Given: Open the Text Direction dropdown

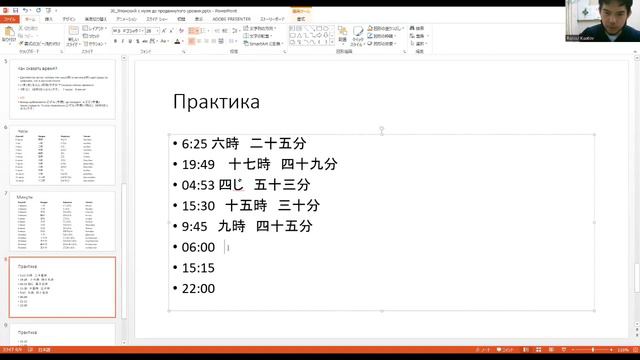Looking at the screenshot, I should tap(260, 28).
